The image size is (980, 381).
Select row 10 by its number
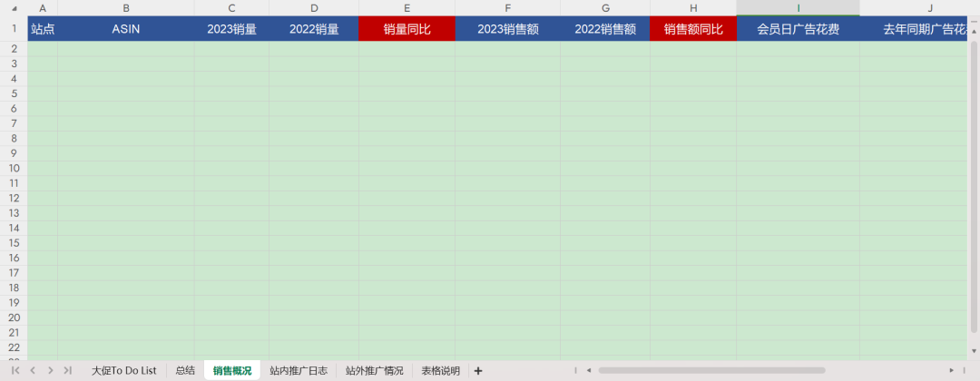click(14, 168)
